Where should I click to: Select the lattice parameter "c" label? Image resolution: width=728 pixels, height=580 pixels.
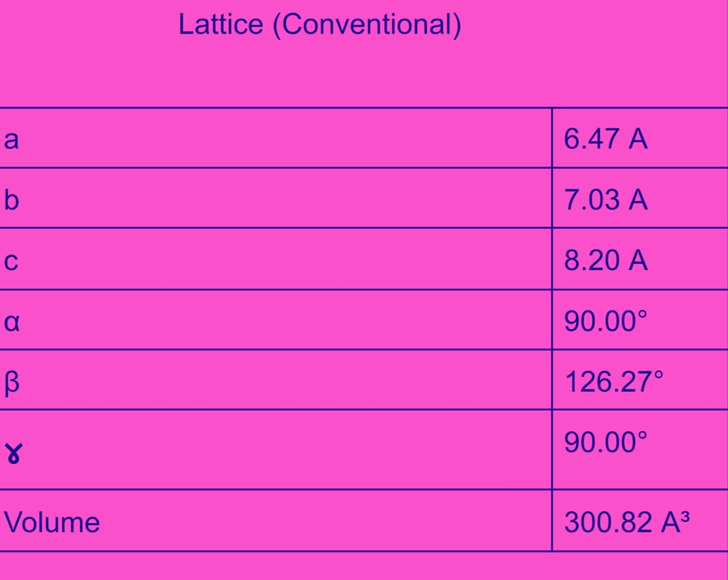click(x=11, y=261)
